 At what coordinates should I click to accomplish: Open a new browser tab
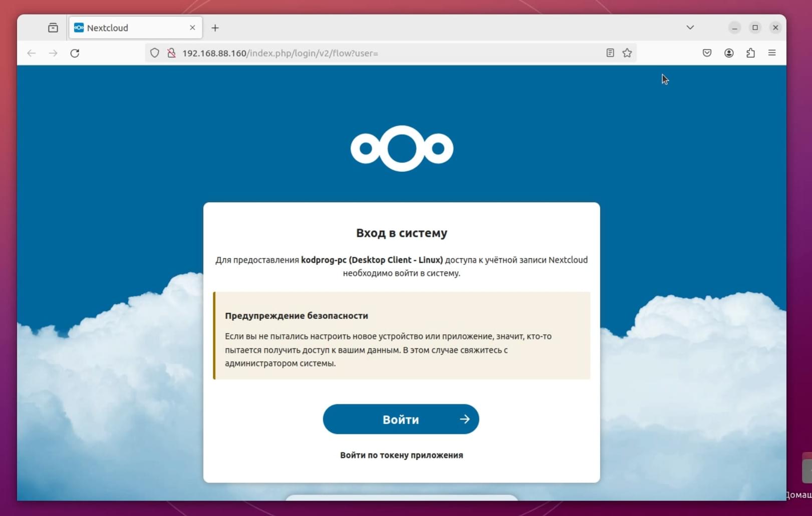(x=215, y=28)
